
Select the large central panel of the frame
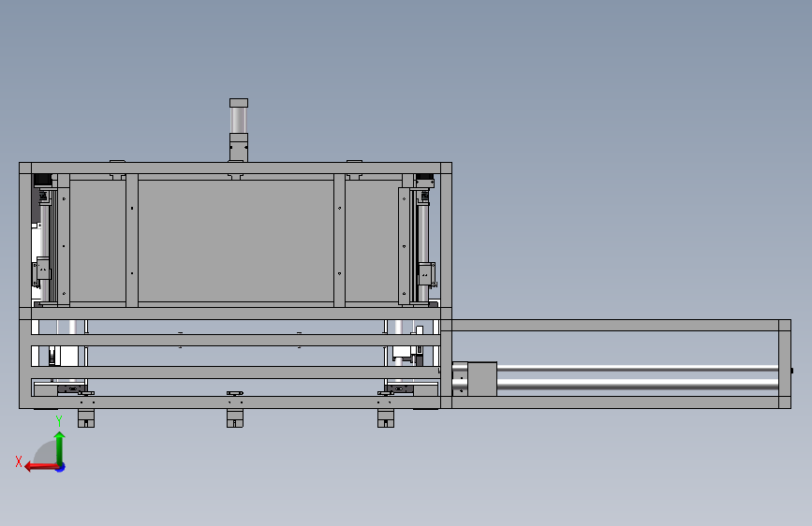click(x=236, y=241)
